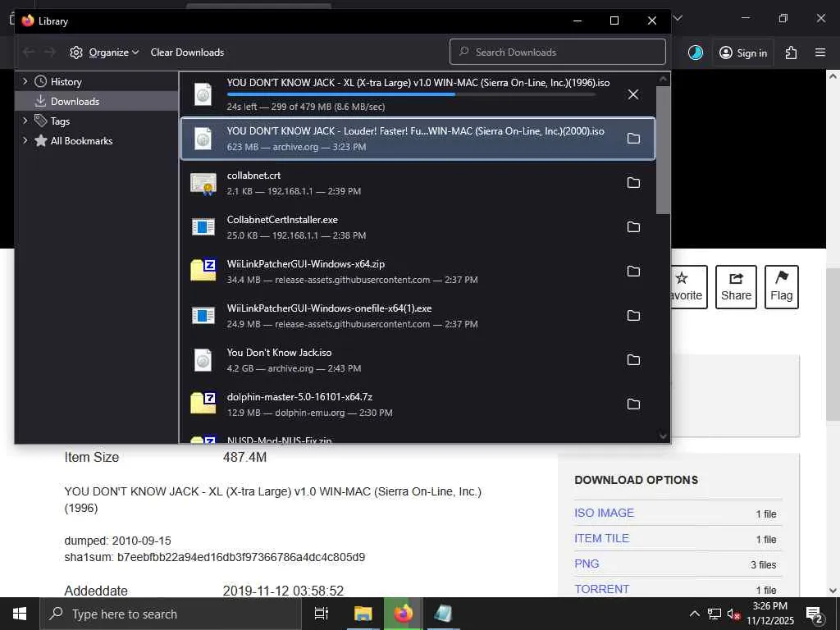The image size is (840, 630).
Task: Open the Firefox application hamburger menu
Action: pos(820,52)
